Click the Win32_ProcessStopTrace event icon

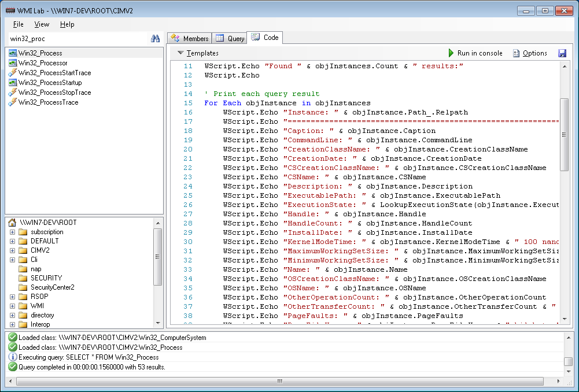coord(13,93)
